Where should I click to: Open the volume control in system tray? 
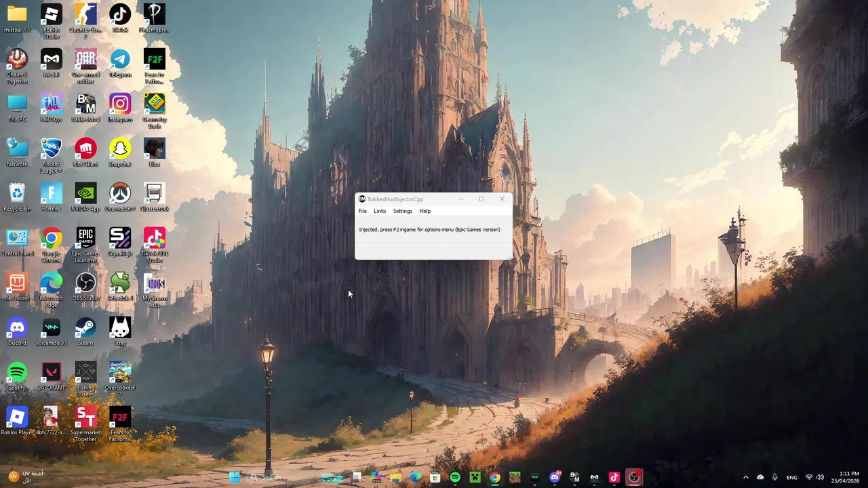tap(821, 478)
